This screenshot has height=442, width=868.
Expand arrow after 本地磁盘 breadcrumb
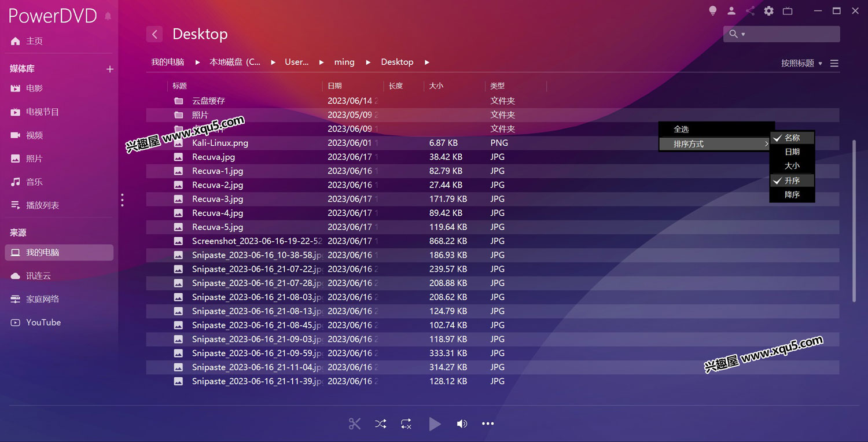[273, 62]
